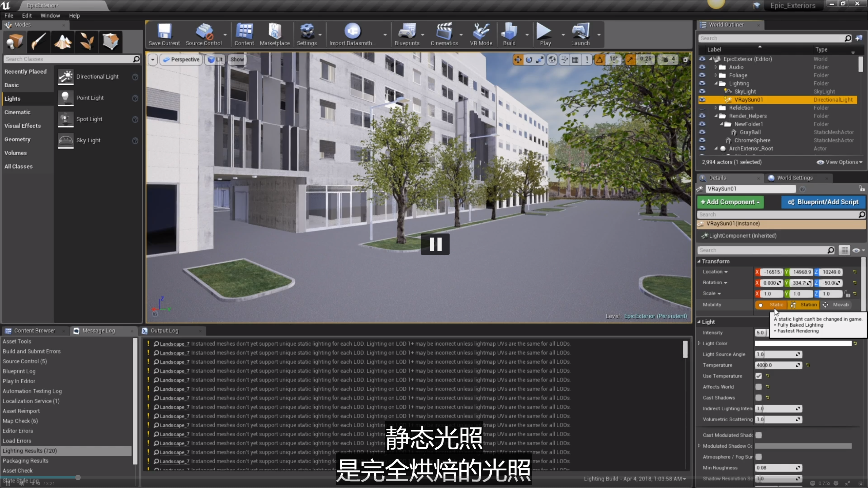The height and width of the screenshot is (488, 868).
Task: Click the Blueprint/Add Script button
Action: (824, 202)
